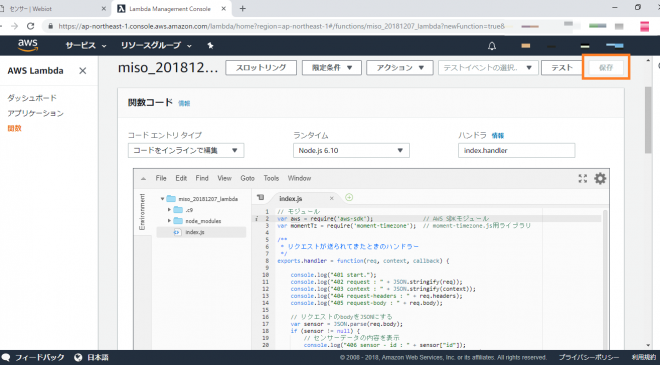Click the 日本語 language selector

[x=98, y=357]
